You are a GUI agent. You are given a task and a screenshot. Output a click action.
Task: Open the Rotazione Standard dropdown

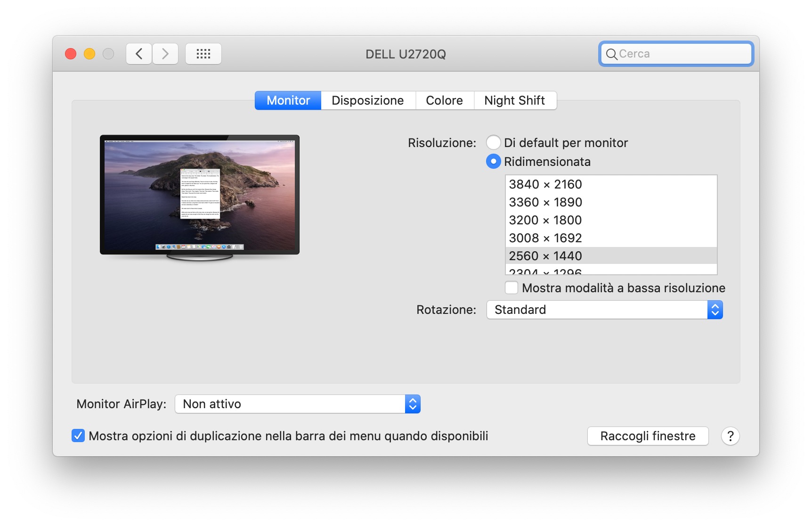(x=605, y=310)
